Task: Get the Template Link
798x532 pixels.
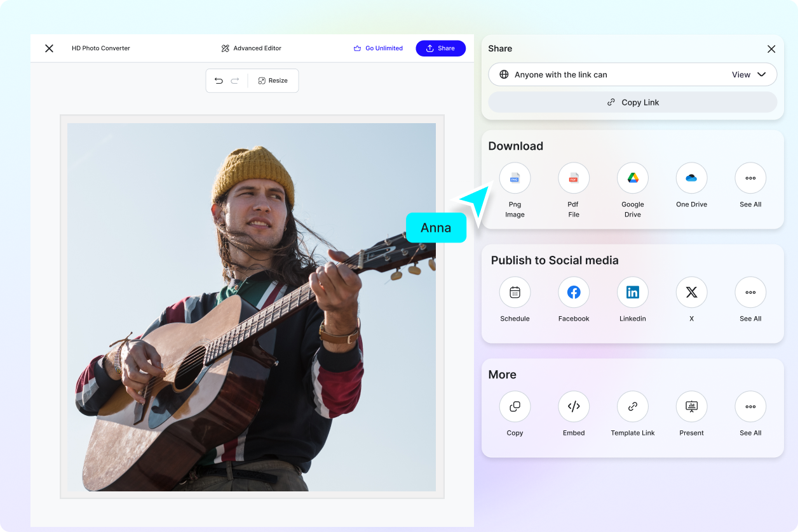Action: tap(632, 407)
